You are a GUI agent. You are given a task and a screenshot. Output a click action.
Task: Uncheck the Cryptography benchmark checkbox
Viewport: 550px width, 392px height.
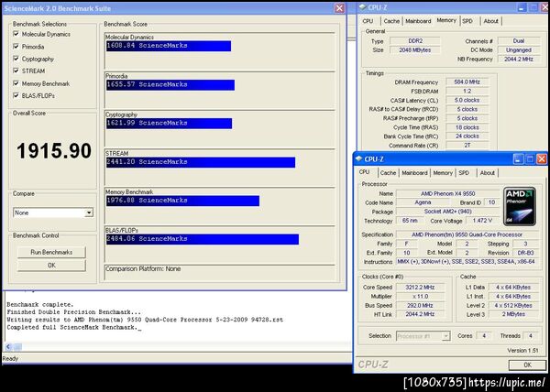point(16,59)
